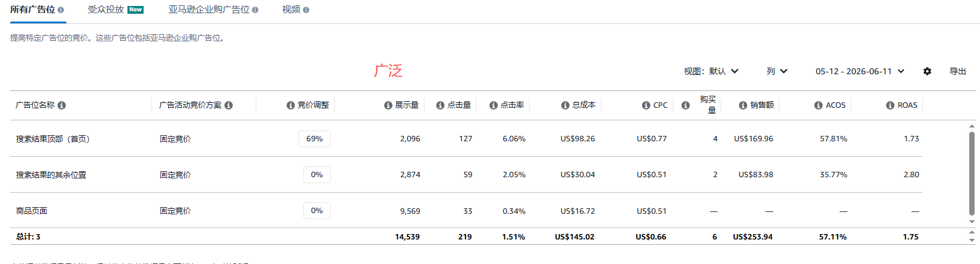Edit 69% bid adjustment for 搜索结果顶部

point(315,139)
